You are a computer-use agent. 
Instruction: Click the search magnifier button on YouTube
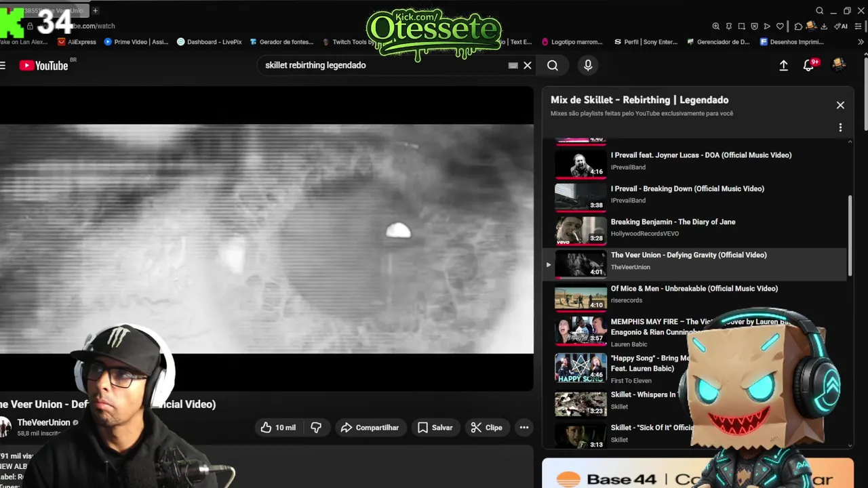coord(553,65)
